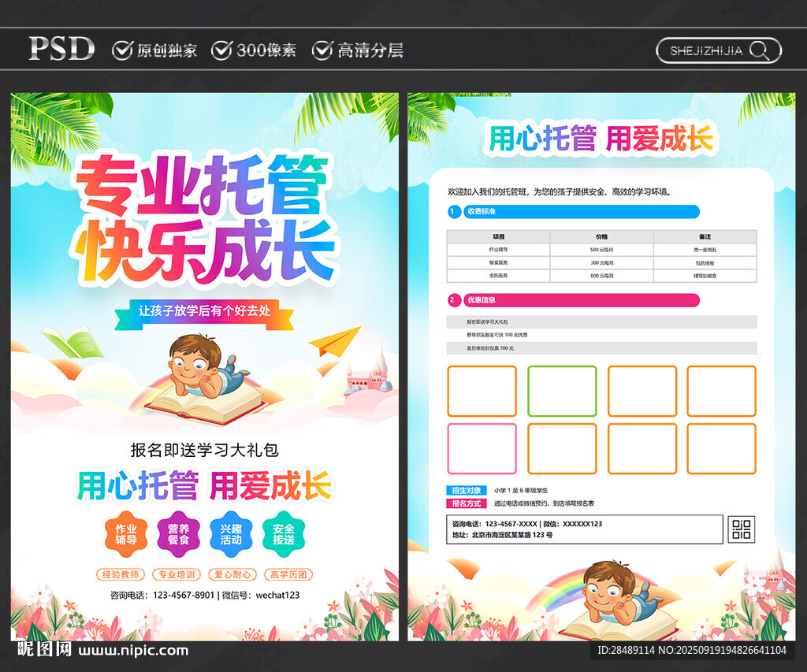Click the teal 安全接送 badge
This screenshot has width=807, height=672.
coord(284,534)
